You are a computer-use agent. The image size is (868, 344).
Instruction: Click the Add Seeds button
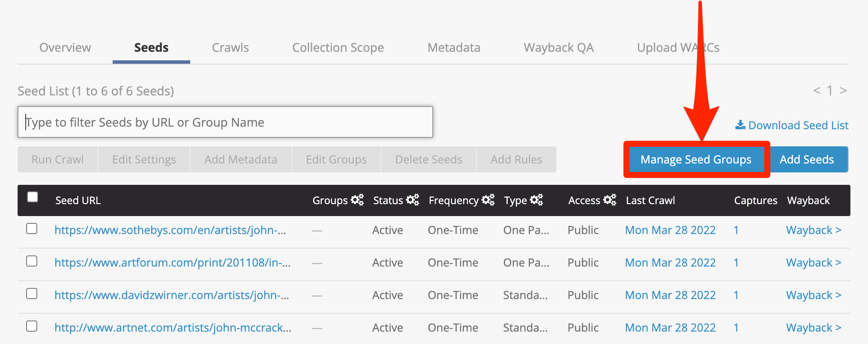click(x=806, y=160)
